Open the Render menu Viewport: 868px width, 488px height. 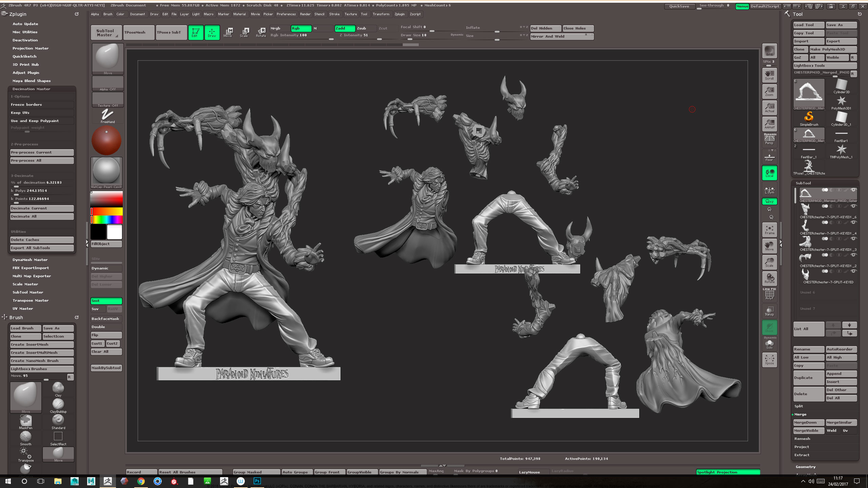click(x=305, y=14)
